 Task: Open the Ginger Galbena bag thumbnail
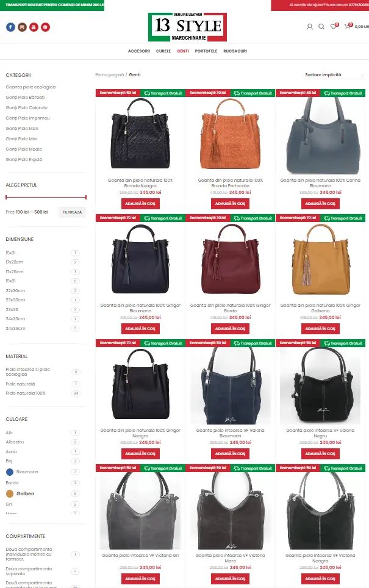tap(320, 259)
